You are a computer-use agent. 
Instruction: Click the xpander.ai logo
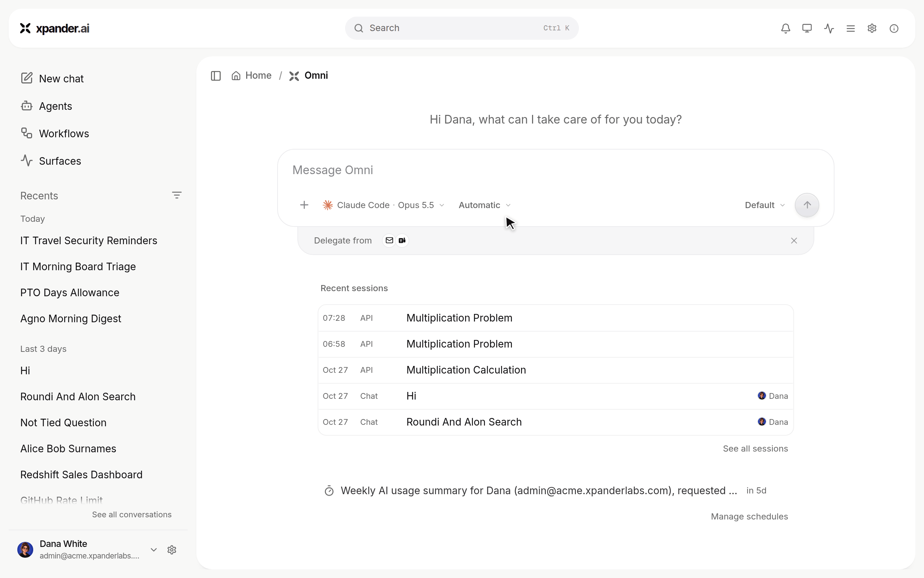pyautogui.click(x=55, y=28)
